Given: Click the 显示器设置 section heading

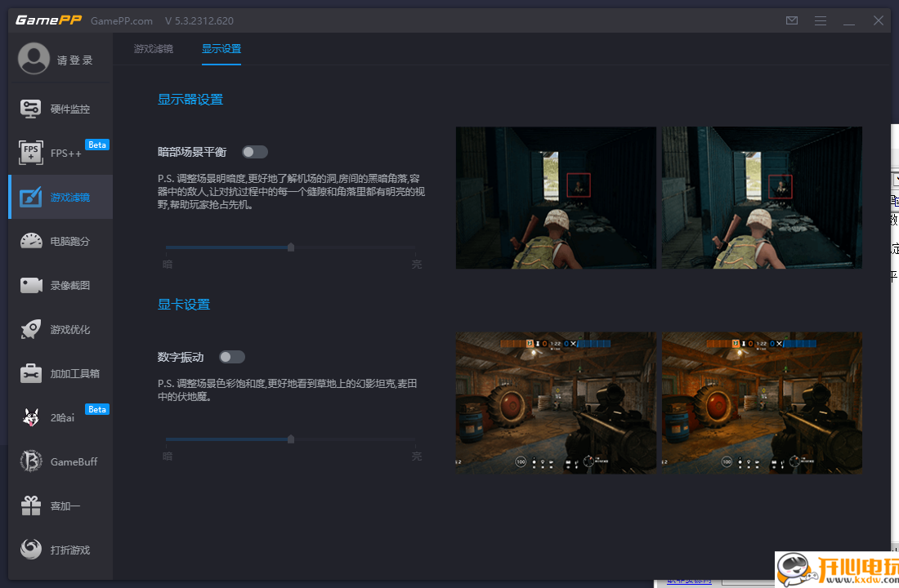Looking at the screenshot, I should point(190,99).
